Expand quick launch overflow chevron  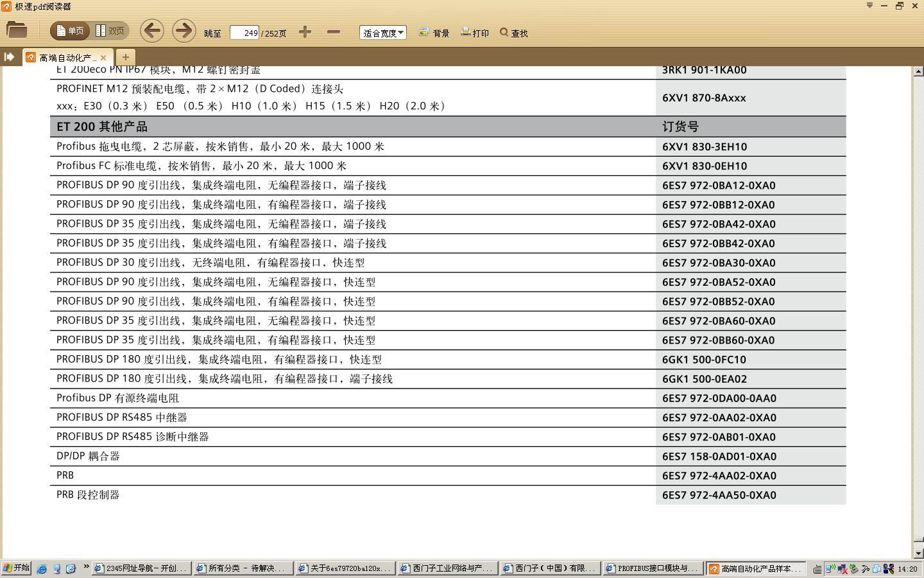[x=86, y=566]
